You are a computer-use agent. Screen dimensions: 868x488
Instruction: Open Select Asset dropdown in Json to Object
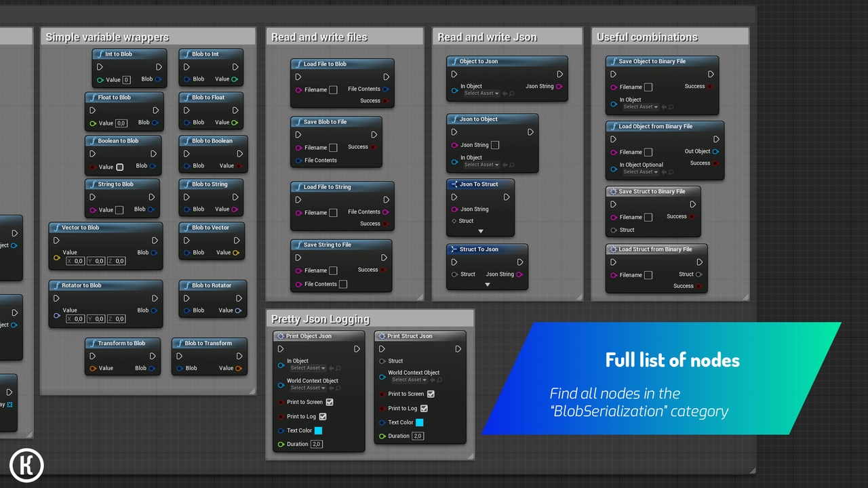481,165
